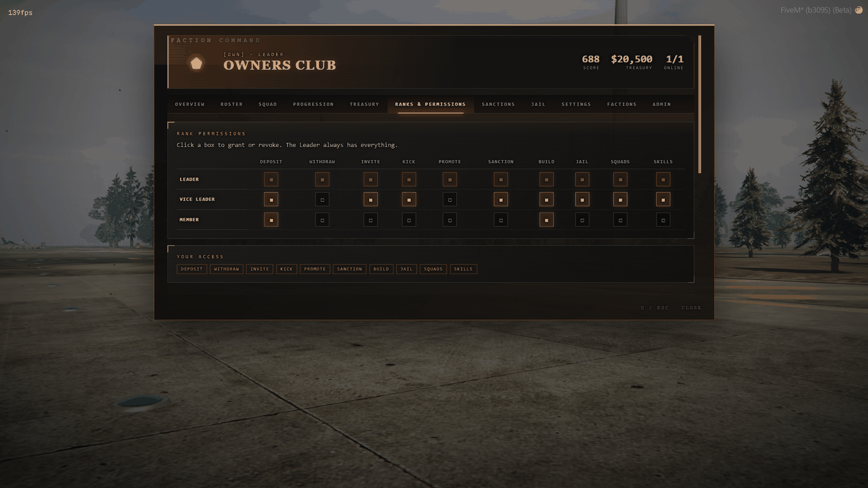Click the Owners Club faction emblem icon
This screenshot has width=868, height=488.
(196, 63)
